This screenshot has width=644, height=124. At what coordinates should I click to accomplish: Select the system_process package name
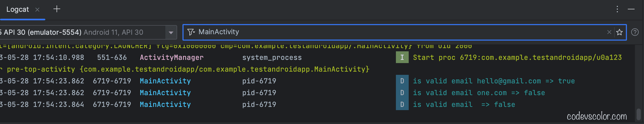click(x=272, y=57)
